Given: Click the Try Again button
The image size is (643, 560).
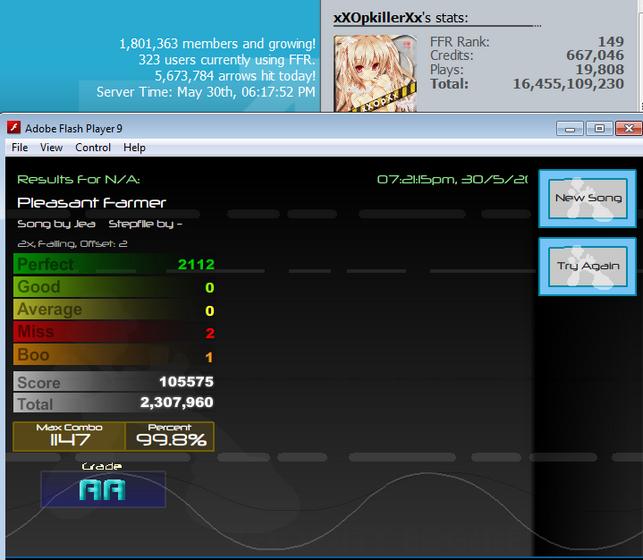Looking at the screenshot, I should coord(588,266).
